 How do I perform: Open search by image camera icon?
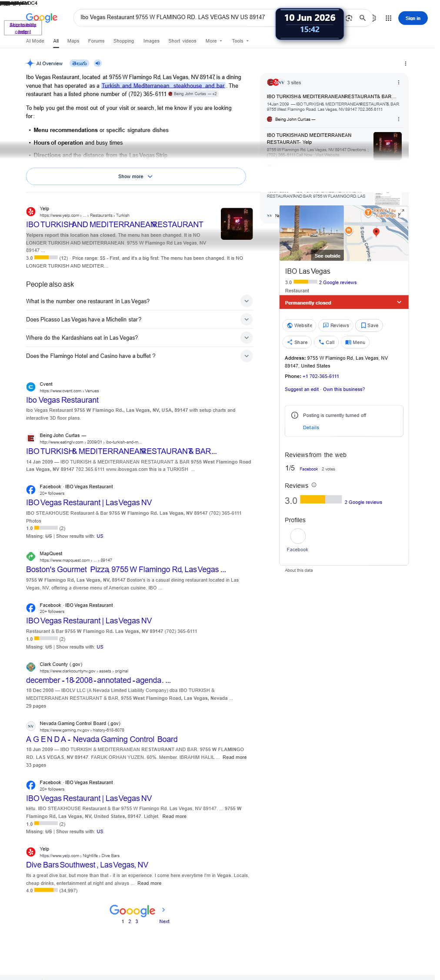pyautogui.click(x=349, y=18)
